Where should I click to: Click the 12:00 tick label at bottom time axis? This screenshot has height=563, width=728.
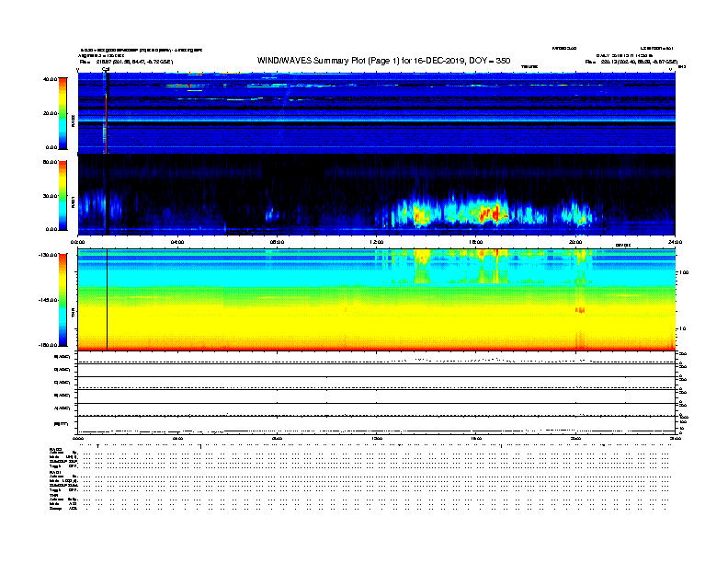(x=377, y=438)
